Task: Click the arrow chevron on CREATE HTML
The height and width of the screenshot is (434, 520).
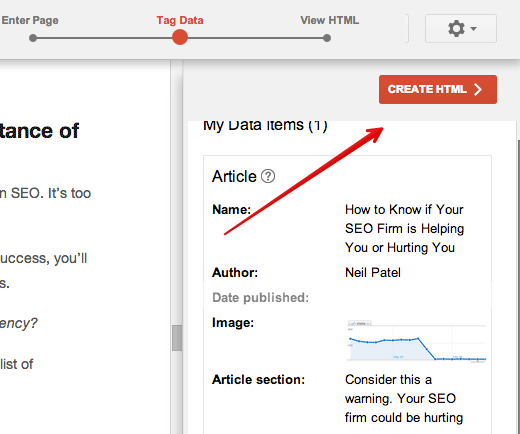Action: click(x=478, y=89)
